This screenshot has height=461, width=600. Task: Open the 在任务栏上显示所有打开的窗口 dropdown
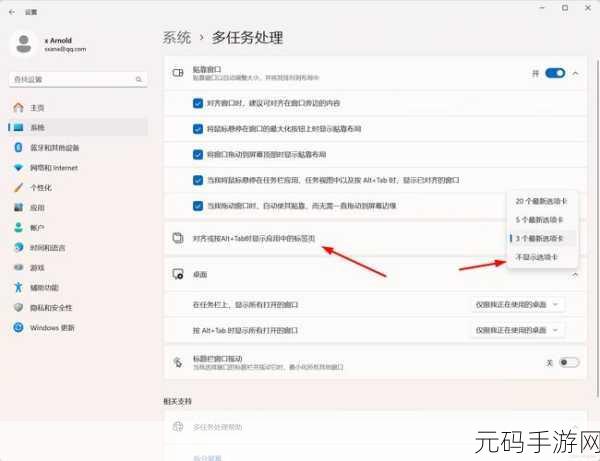517,305
